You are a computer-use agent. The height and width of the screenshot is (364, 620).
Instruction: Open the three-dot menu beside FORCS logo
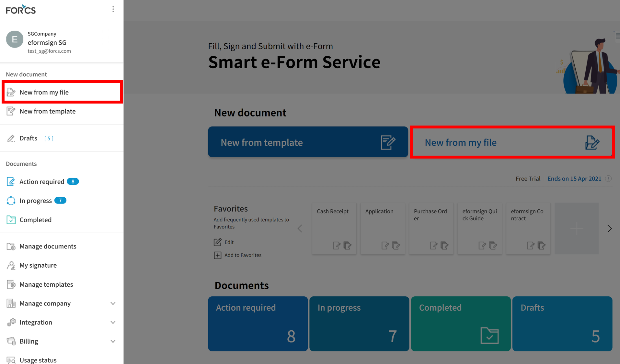[x=113, y=9]
